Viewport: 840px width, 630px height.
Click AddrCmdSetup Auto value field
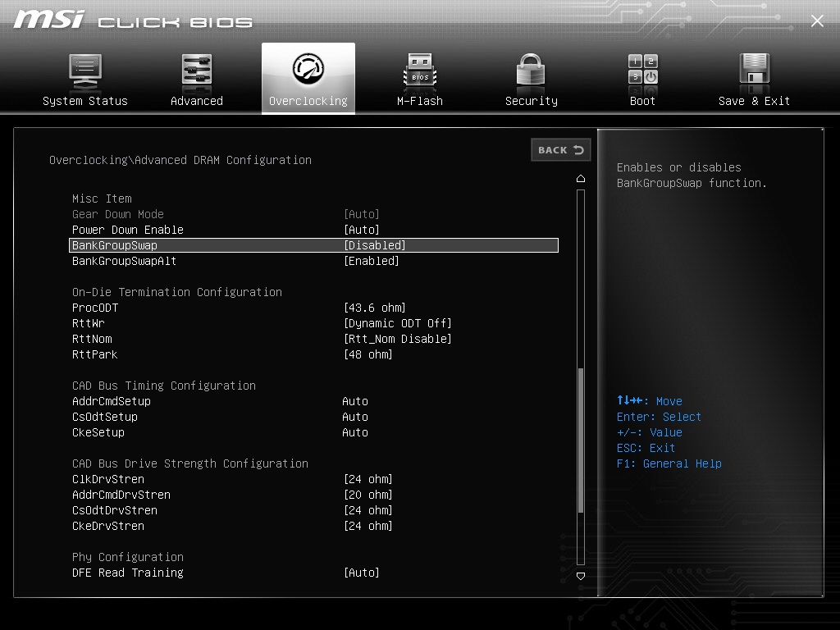(x=355, y=401)
